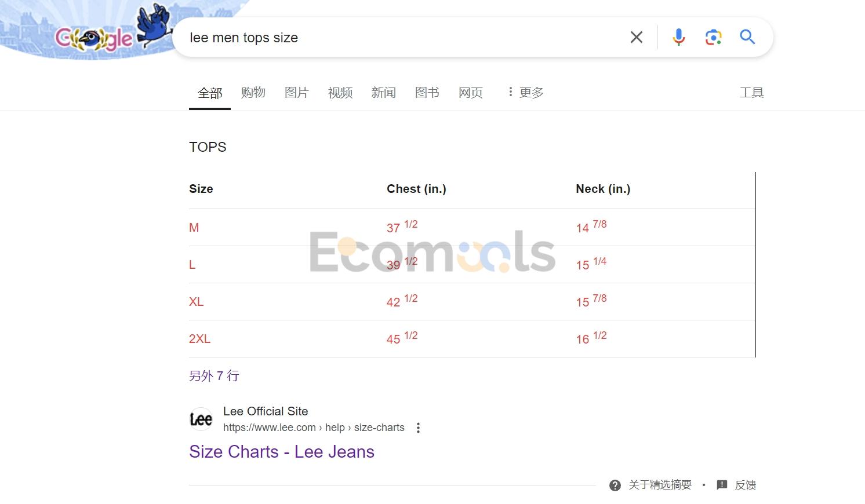Click the feedback flag icon
Image resolution: width=865 pixels, height=504 pixels.
coord(722,485)
